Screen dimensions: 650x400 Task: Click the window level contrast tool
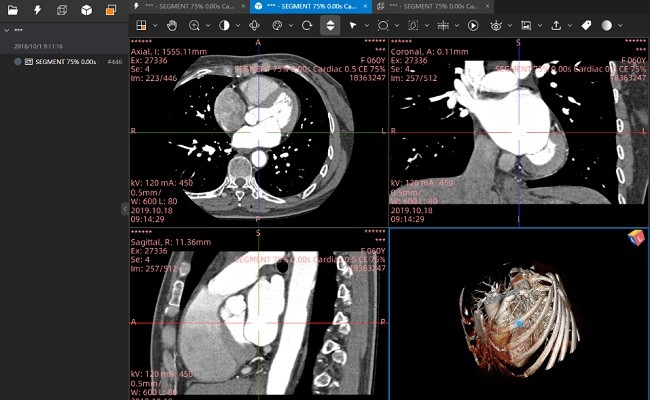click(x=224, y=25)
